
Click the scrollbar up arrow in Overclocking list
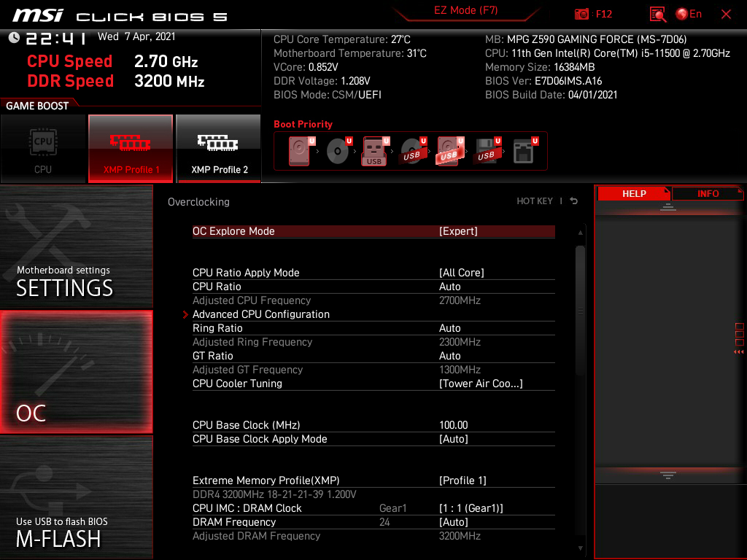(580, 233)
